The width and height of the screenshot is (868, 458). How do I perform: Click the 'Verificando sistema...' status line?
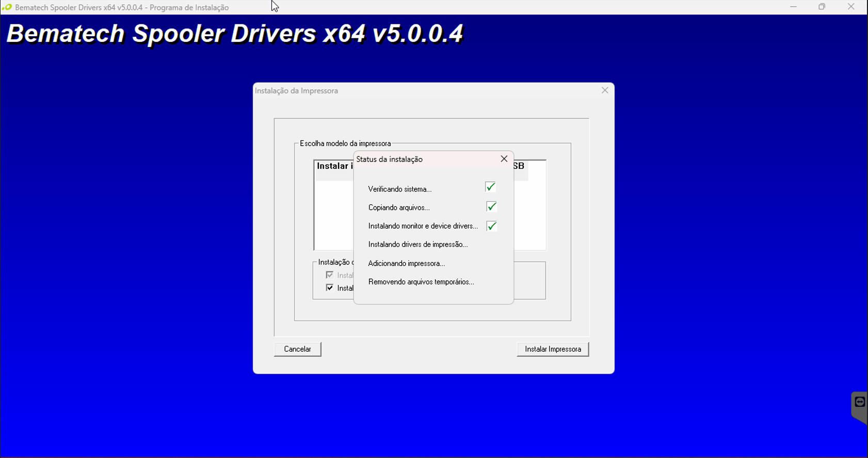(400, 189)
